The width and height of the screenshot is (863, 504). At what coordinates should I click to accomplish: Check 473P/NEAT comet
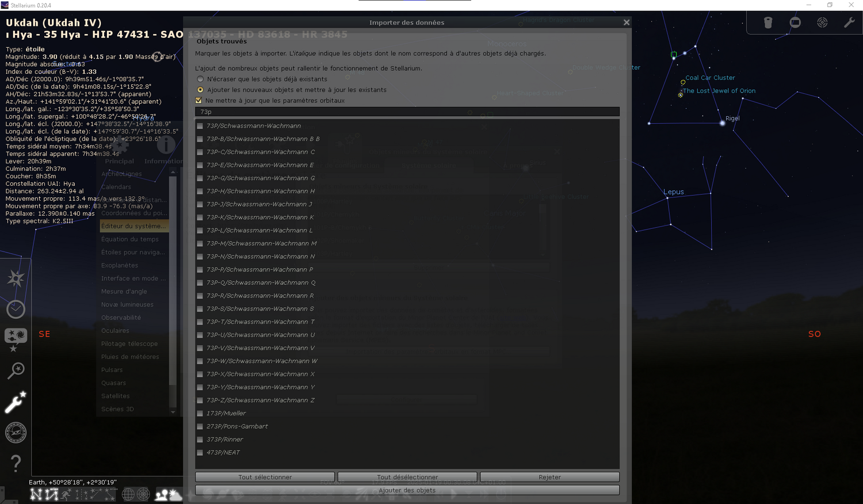[x=200, y=453]
